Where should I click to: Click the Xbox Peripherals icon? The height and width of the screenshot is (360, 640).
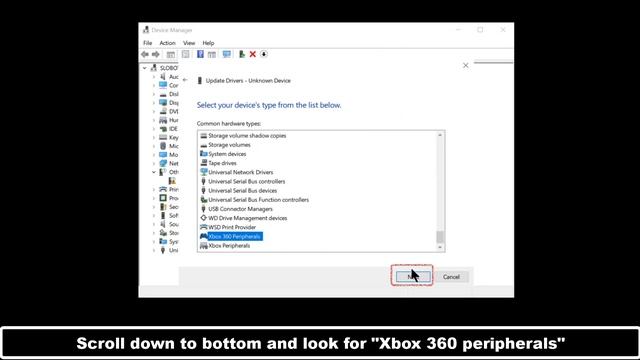click(x=203, y=246)
